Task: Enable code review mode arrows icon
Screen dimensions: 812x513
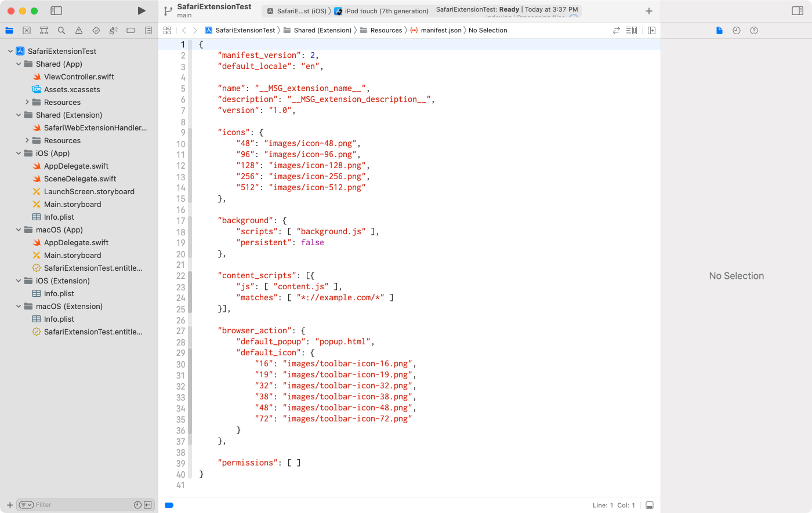Action: coord(617,30)
